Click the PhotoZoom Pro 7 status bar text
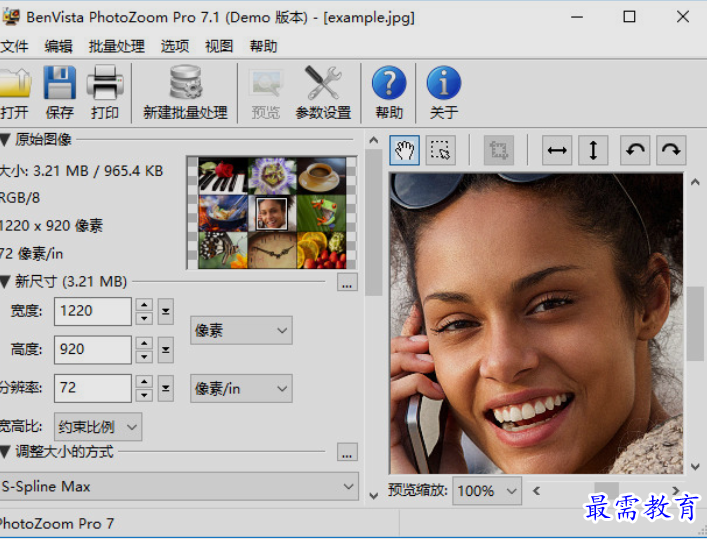Screen dimensions: 707x539 [x=57, y=523]
